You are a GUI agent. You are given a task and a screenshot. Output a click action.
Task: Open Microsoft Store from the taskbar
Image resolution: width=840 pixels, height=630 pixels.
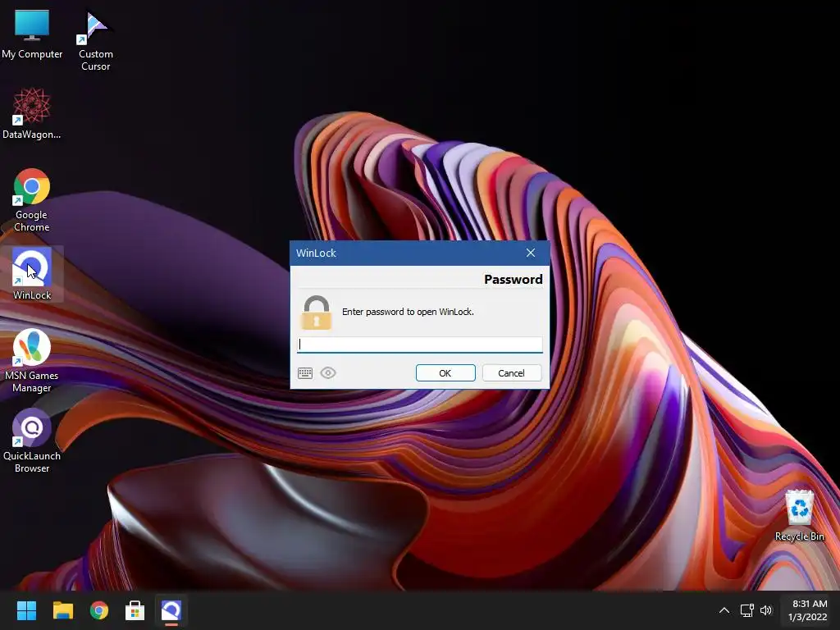pyautogui.click(x=135, y=610)
